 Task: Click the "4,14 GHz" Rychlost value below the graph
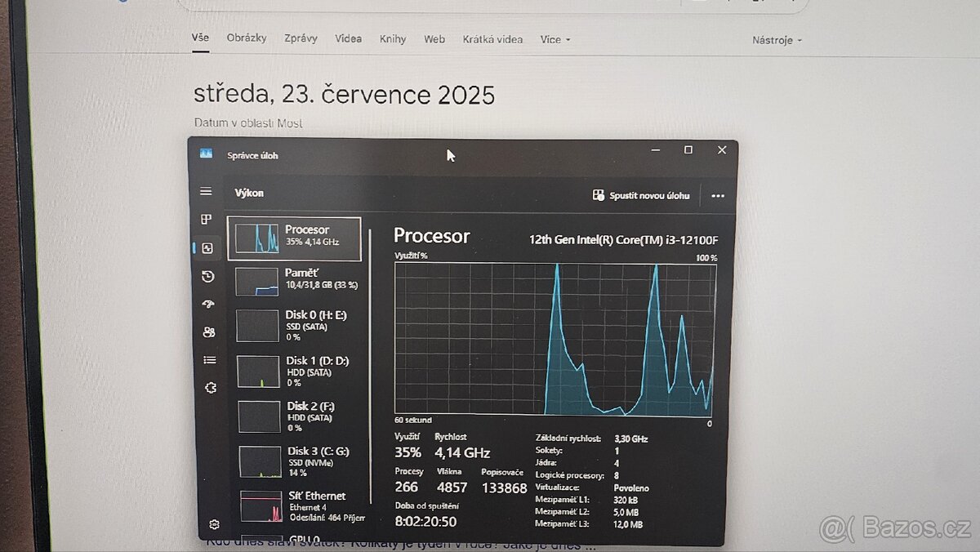462,452
